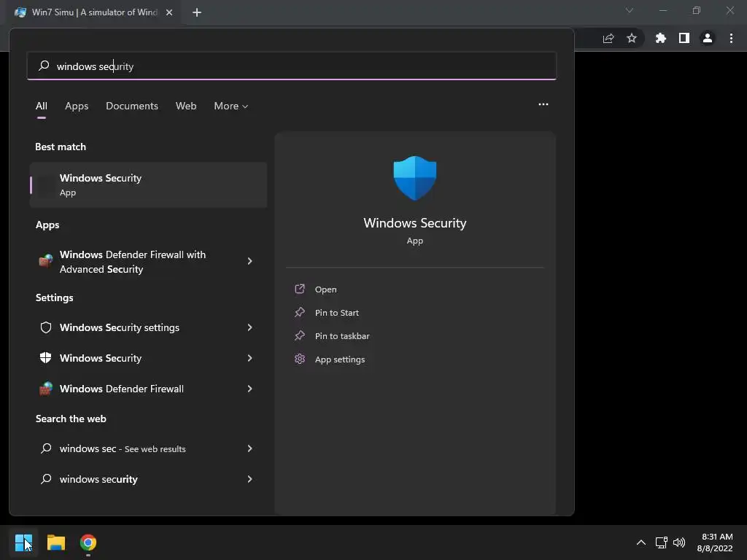This screenshot has height=560, width=747.
Task: Click Open in the Windows Security preview pane
Action: pyautogui.click(x=326, y=289)
